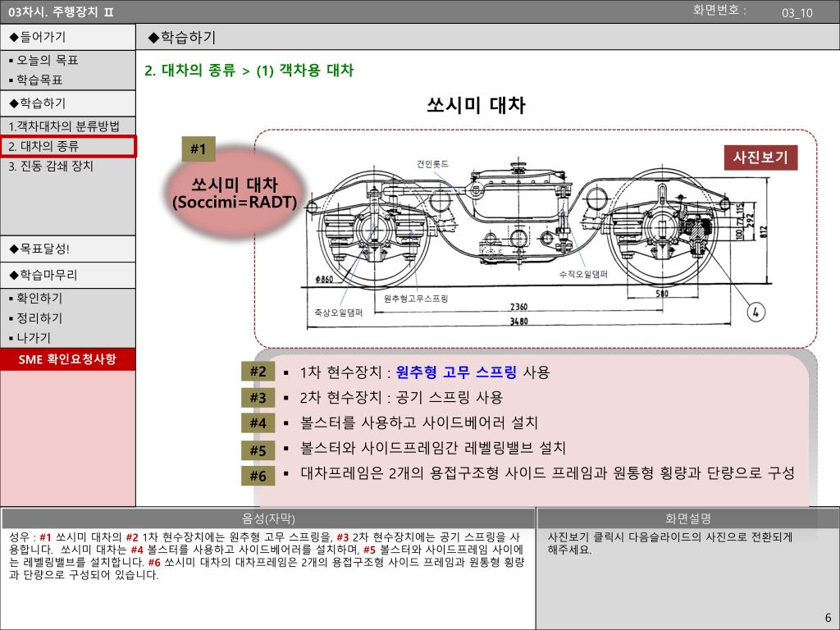
Task: Click the 원추형고무스프링 diagram label
Action: [416, 299]
